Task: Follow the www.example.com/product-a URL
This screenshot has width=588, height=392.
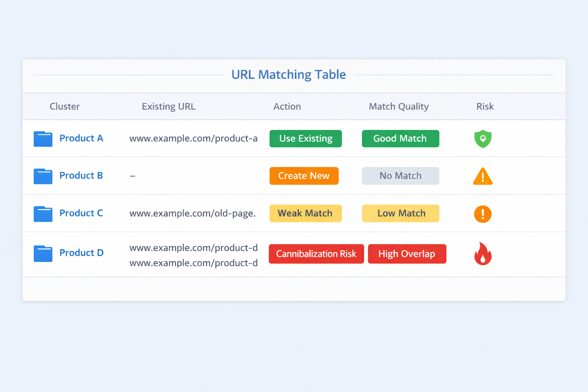Action: tap(193, 138)
